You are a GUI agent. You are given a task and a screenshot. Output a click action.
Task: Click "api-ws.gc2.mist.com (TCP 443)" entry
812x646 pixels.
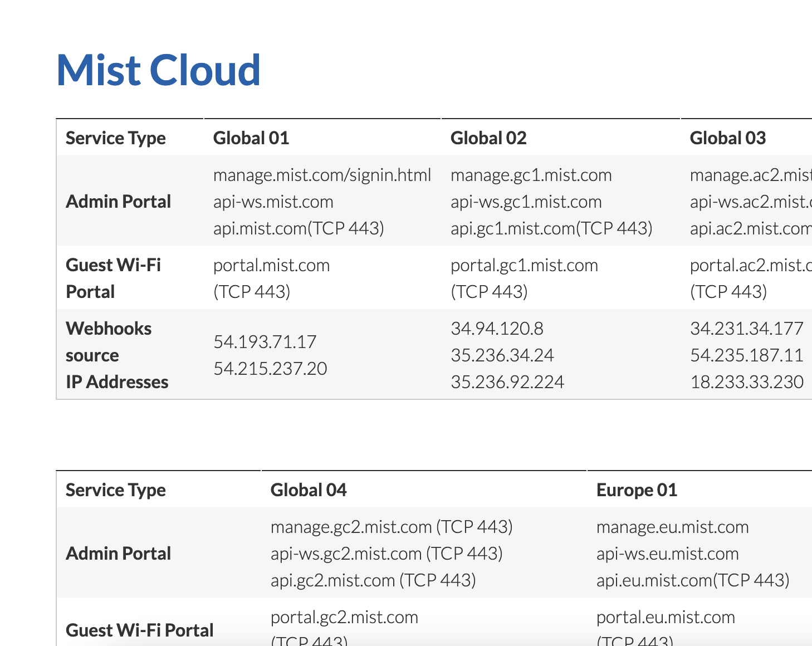[x=387, y=554]
